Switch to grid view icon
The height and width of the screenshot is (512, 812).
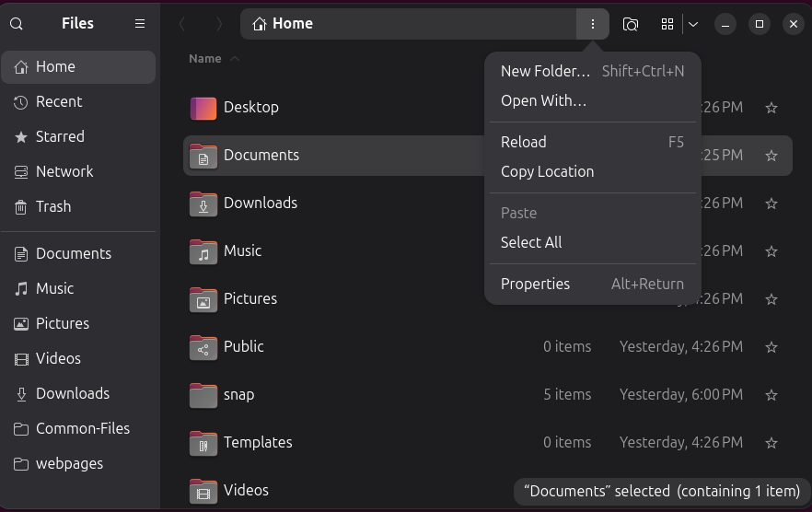click(x=667, y=24)
